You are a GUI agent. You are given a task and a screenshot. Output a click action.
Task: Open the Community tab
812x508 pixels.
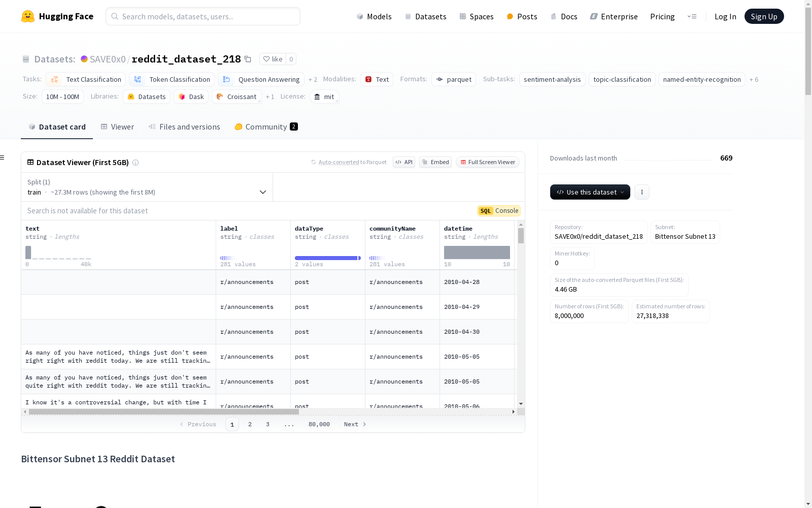pyautogui.click(x=266, y=127)
